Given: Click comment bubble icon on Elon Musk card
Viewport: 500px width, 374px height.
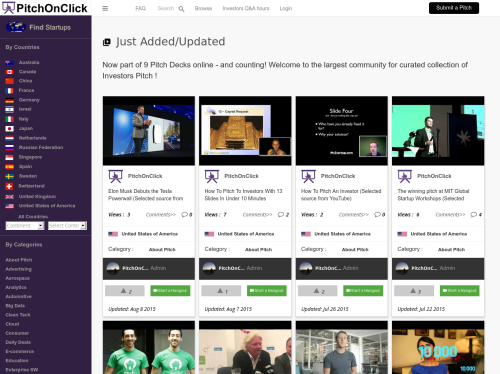Looking at the screenshot, I should (184, 215).
